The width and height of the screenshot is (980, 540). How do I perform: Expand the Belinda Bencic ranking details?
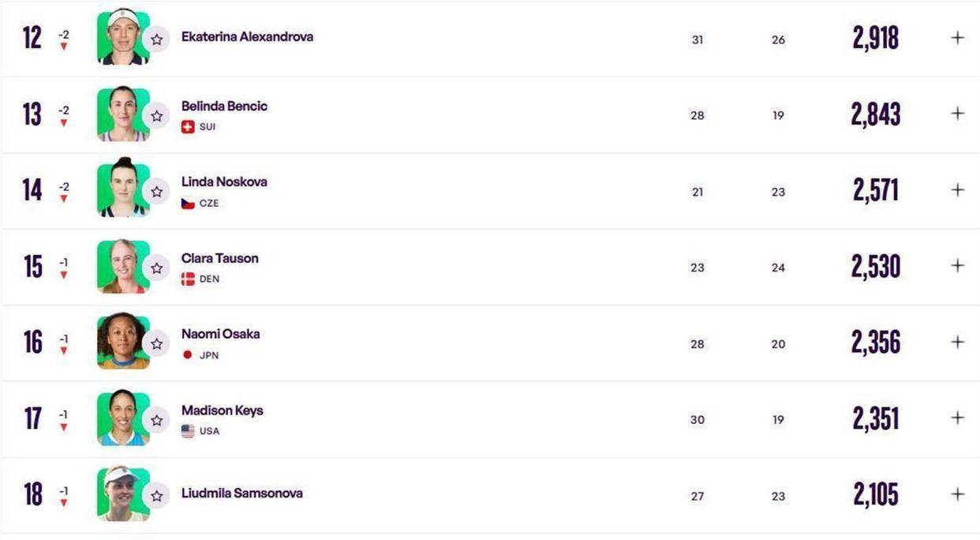click(x=958, y=114)
